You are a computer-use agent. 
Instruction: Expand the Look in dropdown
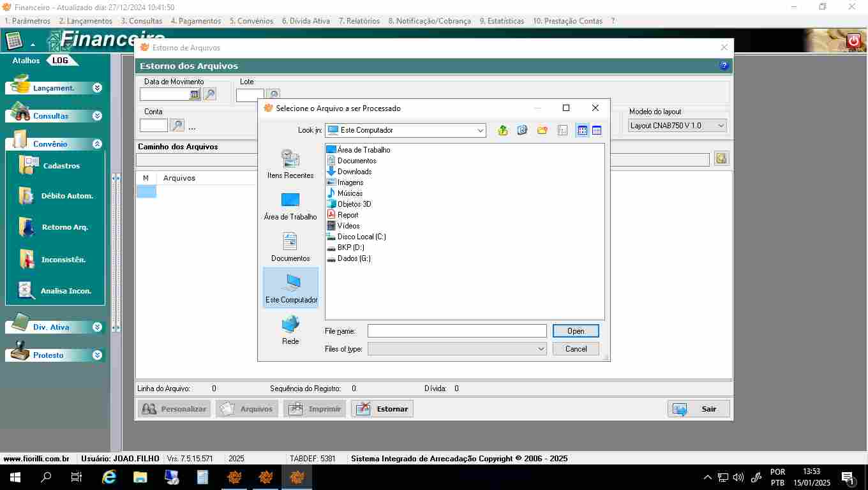click(480, 130)
